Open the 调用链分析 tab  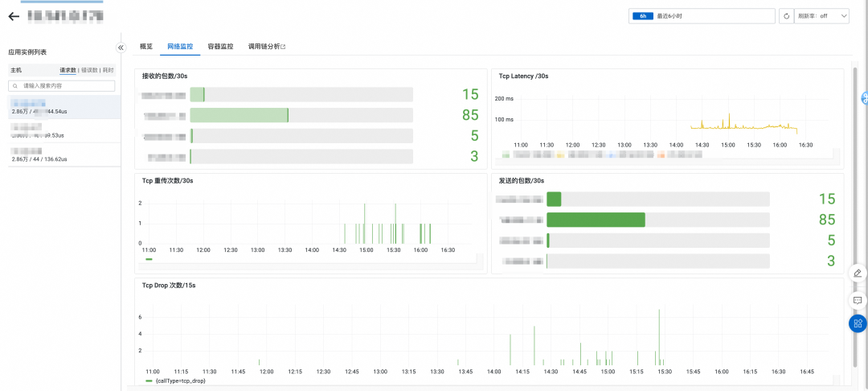267,47
